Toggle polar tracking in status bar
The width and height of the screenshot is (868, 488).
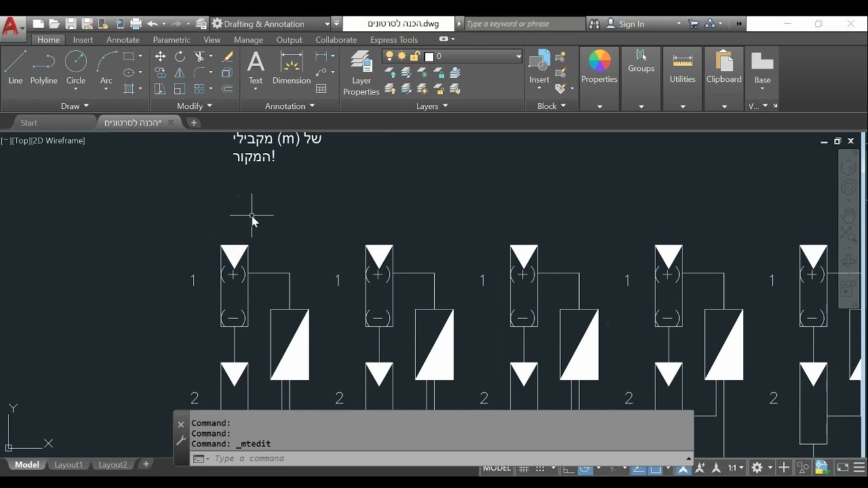[585, 468]
